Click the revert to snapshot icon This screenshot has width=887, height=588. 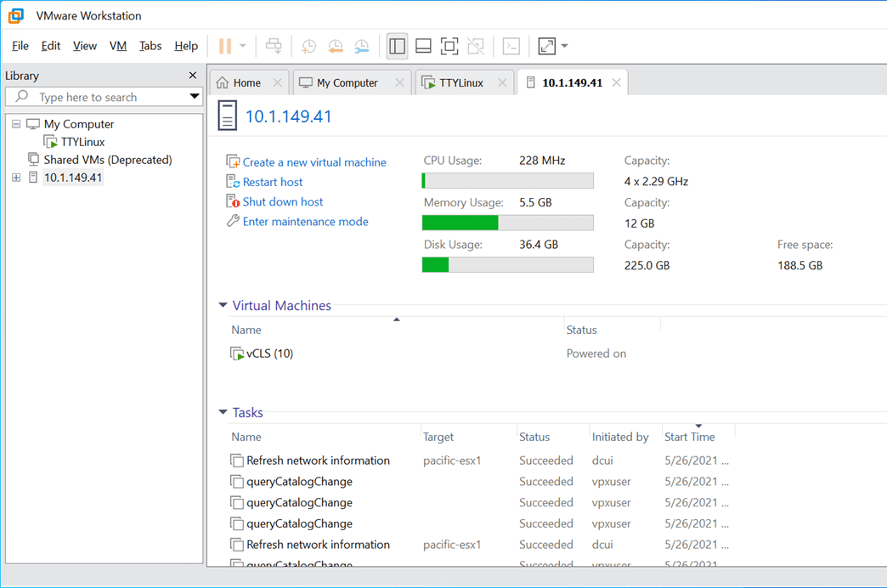(x=336, y=46)
